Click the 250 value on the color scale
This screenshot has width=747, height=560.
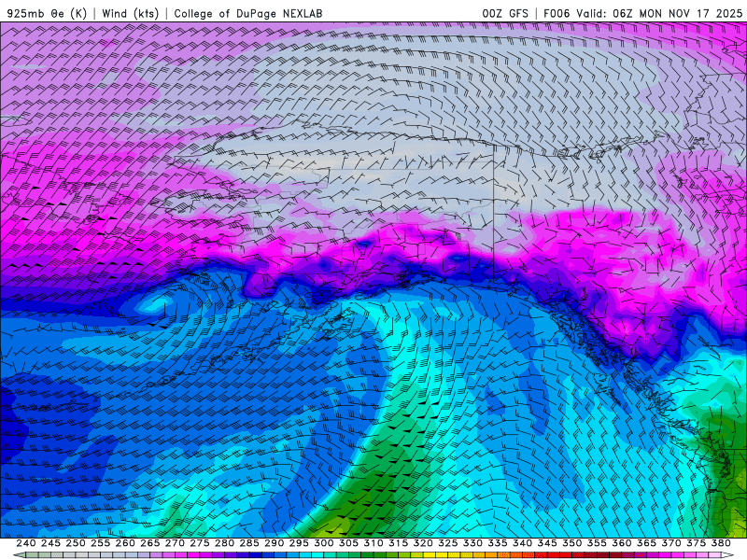[76, 543]
